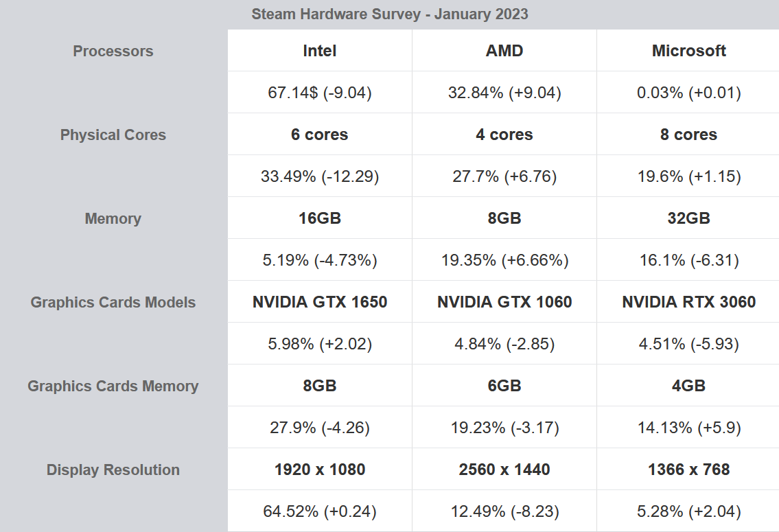Click the Intel column header
Screen dimensions: 779x532
pyautogui.click(x=320, y=51)
